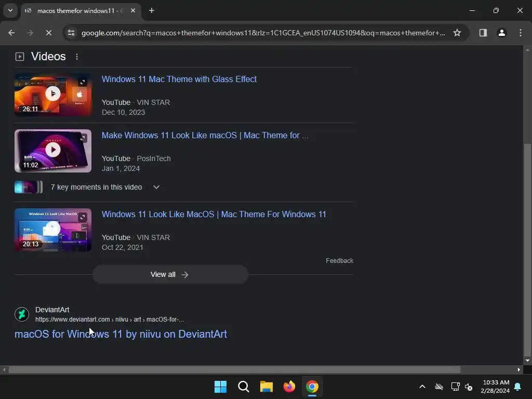The image size is (532, 399).
Task: Click the DeviantArt site favicon
Action: pyautogui.click(x=22, y=314)
